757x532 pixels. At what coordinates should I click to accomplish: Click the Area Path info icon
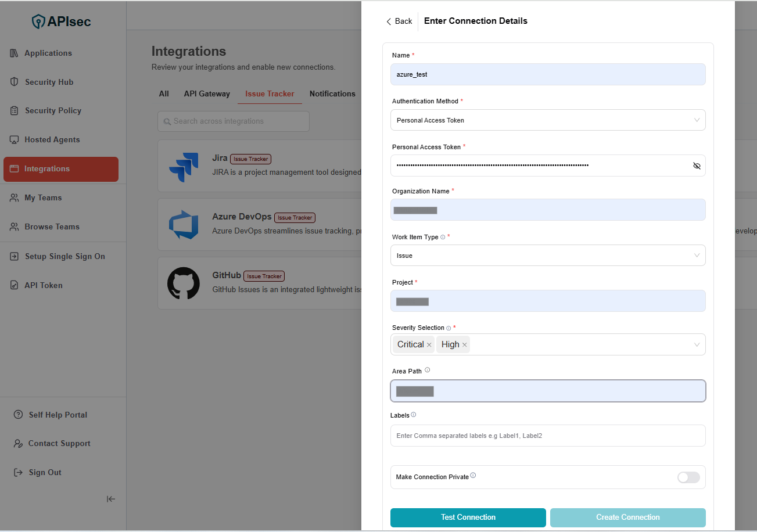(428, 370)
